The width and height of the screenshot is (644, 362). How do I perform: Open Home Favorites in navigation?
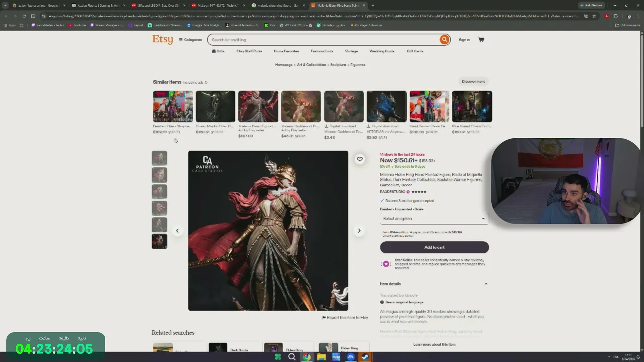286,51
